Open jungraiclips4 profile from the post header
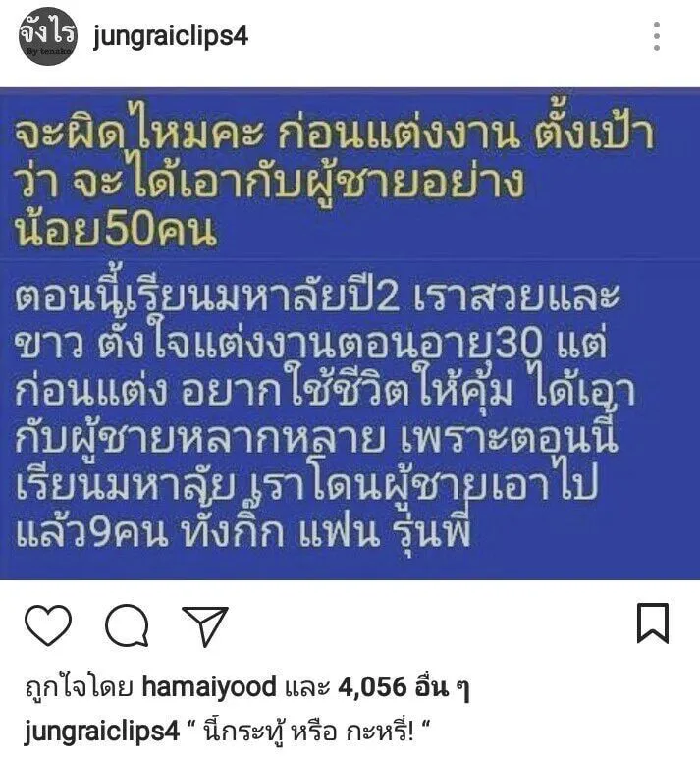The image size is (700, 759). coord(171,36)
